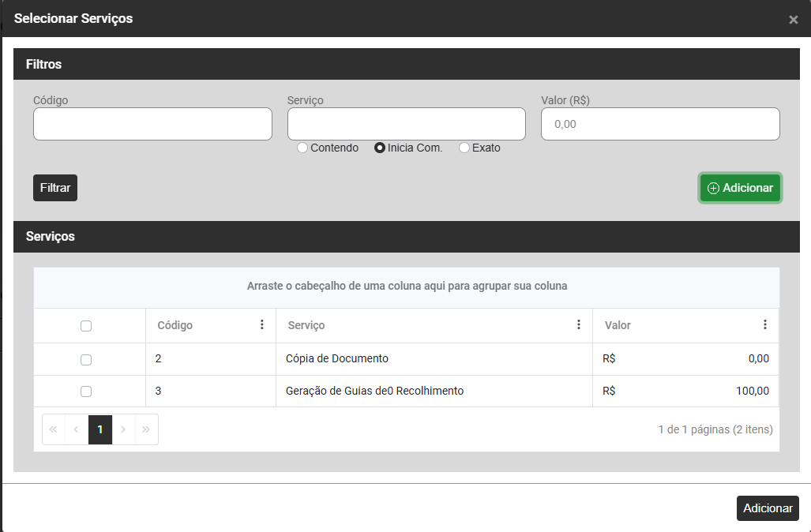Open the Código column options menu
811x532 pixels.
click(x=262, y=324)
